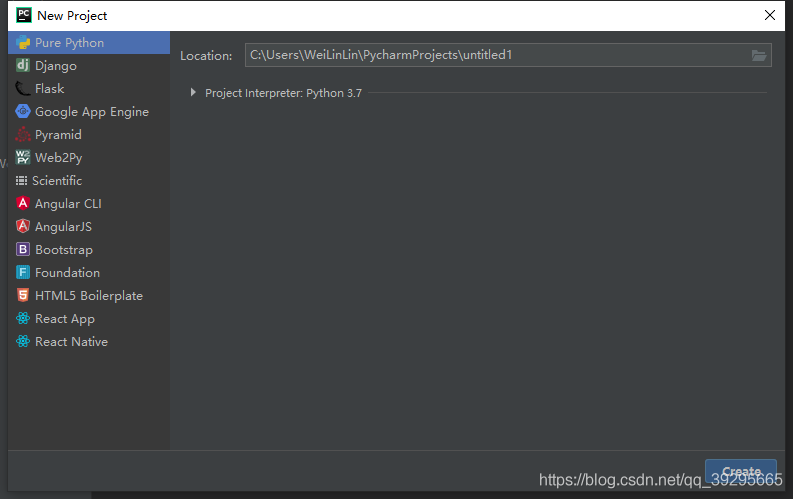Image resolution: width=793 pixels, height=499 pixels.
Task: Click the Angular CLI red icon
Action: point(23,204)
